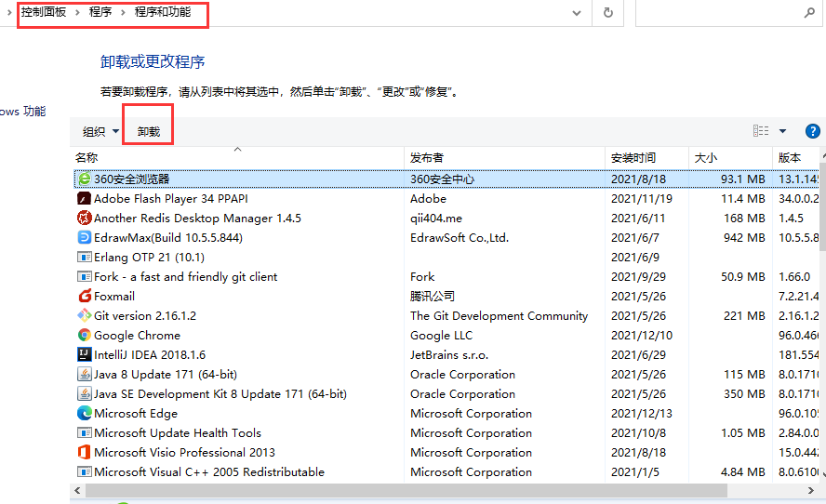Viewport: 826px width, 504px height.
Task: Expand the chevron after 控制面板 breadcrumb
Action: point(77,12)
